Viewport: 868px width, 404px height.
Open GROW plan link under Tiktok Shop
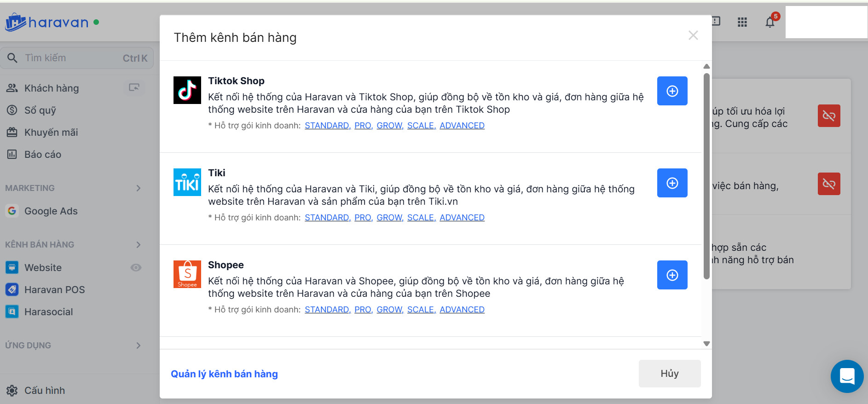390,126
